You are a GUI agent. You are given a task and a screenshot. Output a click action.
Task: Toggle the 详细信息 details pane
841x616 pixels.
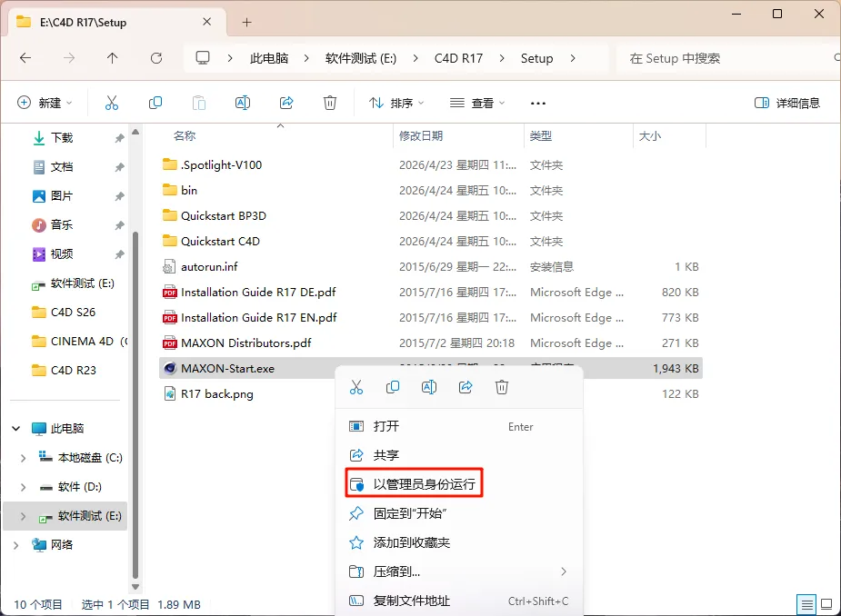786,103
